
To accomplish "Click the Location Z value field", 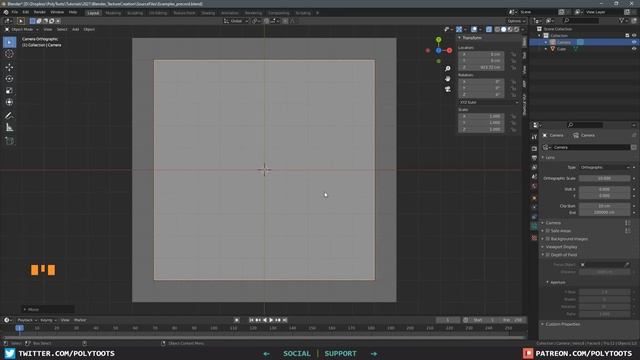I will [481, 67].
